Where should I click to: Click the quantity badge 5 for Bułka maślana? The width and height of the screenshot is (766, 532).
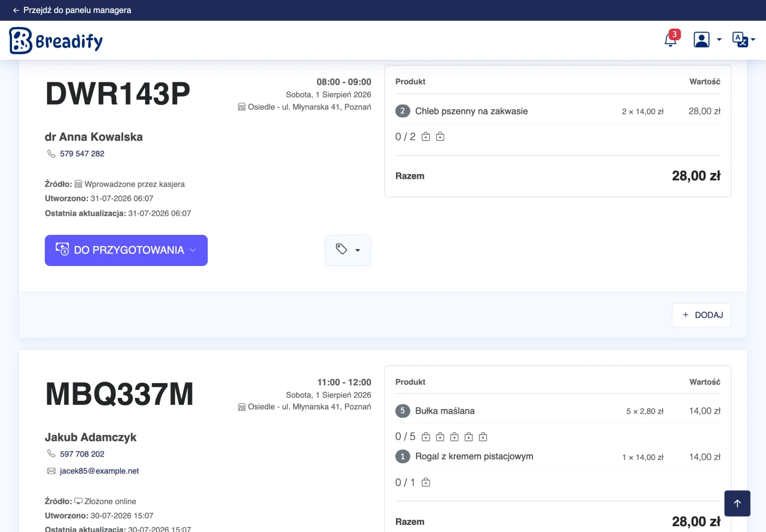pyautogui.click(x=403, y=411)
